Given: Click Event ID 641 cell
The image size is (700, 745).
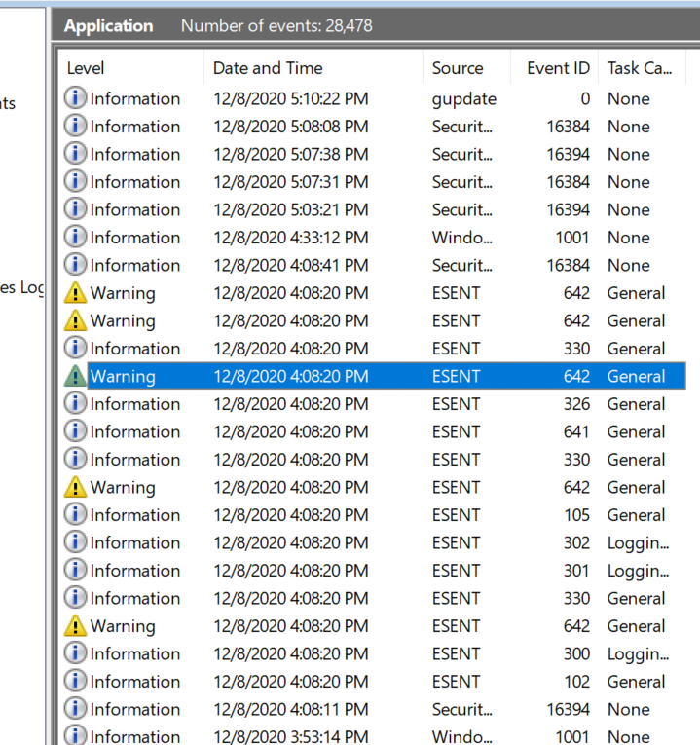Looking at the screenshot, I should (x=576, y=431).
